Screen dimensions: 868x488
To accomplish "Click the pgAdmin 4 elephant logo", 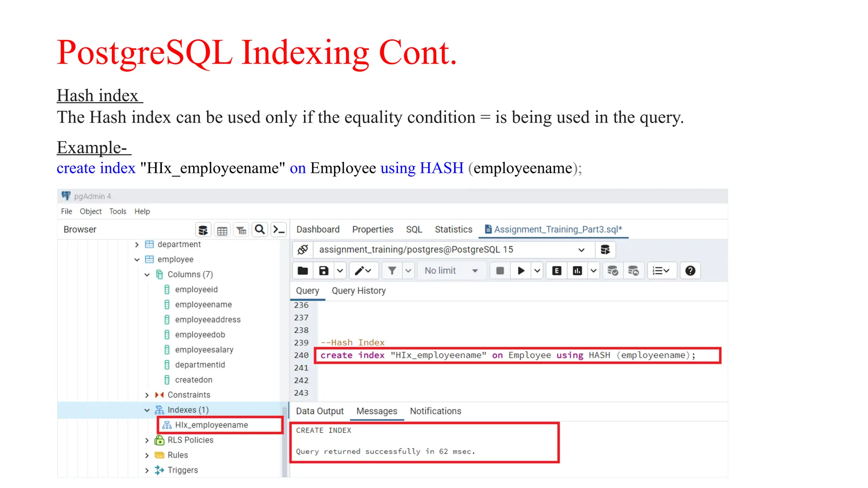I will click(66, 196).
